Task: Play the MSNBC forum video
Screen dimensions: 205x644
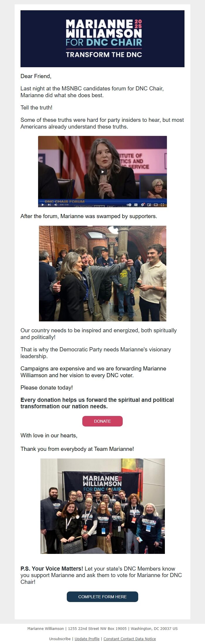Action: click(x=102, y=172)
